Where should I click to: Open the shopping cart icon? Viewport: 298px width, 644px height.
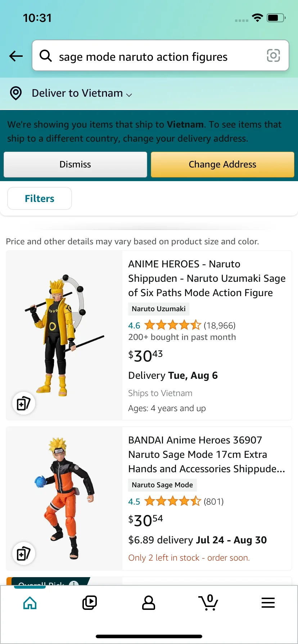(x=208, y=603)
